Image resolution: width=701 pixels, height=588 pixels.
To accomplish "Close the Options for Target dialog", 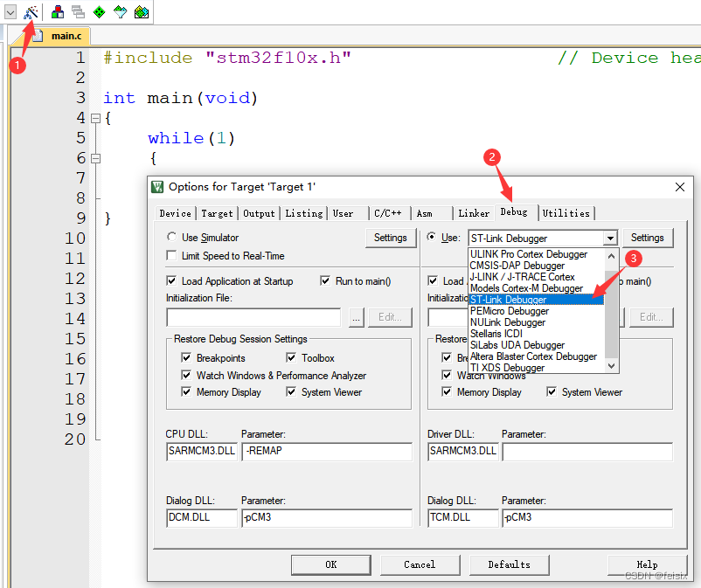I will click(679, 187).
